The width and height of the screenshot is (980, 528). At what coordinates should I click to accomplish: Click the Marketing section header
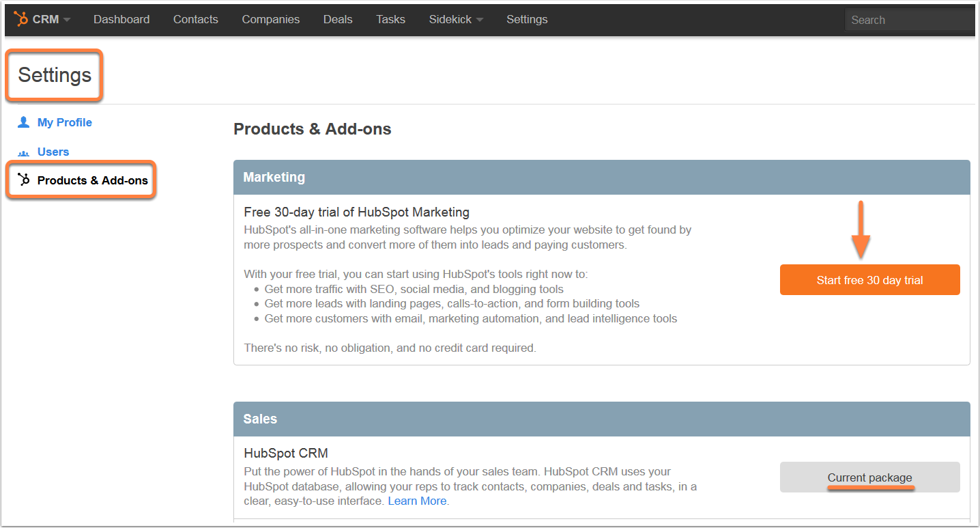pyautogui.click(x=601, y=178)
